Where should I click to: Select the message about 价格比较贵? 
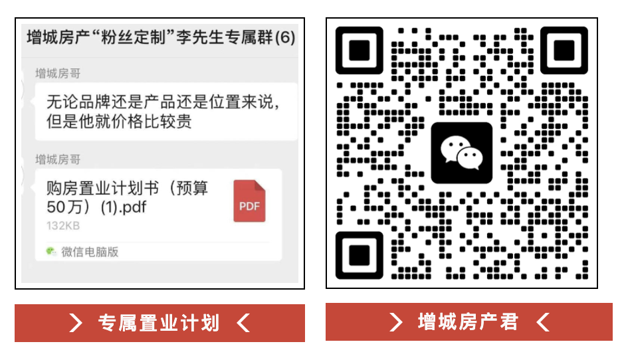coord(166,112)
